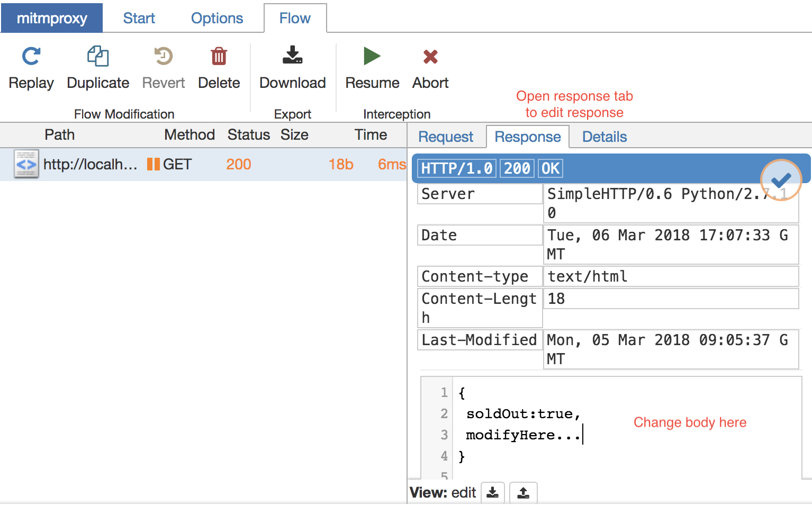Viewport: 812px width, 505px height.
Task: Click the HTML resource icon of the flow row
Action: (x=26, y=164)
